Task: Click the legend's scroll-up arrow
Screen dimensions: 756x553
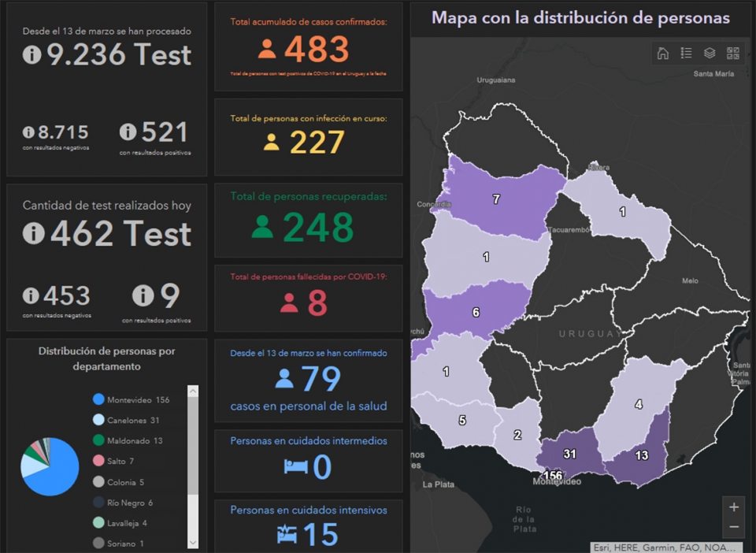Action: click(193, 391)
